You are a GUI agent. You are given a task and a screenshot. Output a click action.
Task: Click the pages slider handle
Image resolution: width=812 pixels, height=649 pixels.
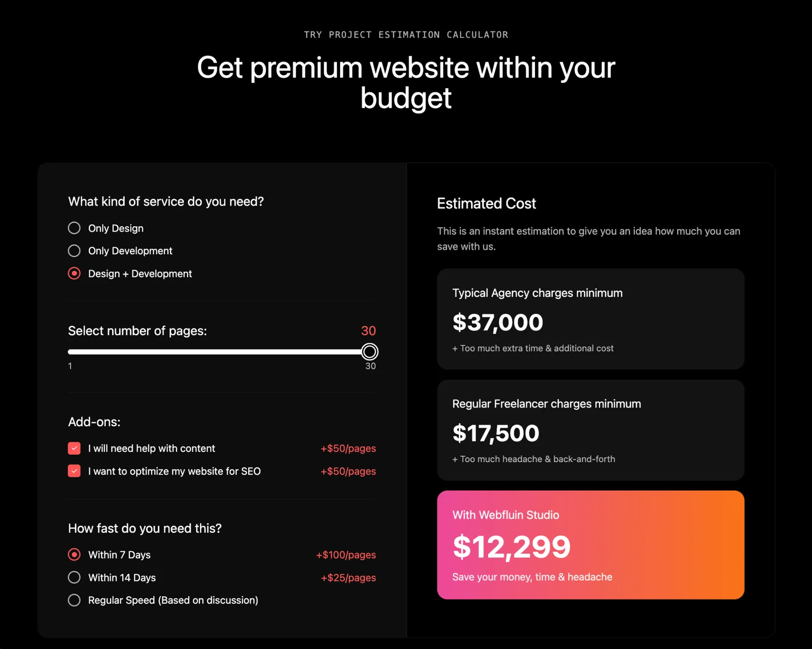point(370,351)
